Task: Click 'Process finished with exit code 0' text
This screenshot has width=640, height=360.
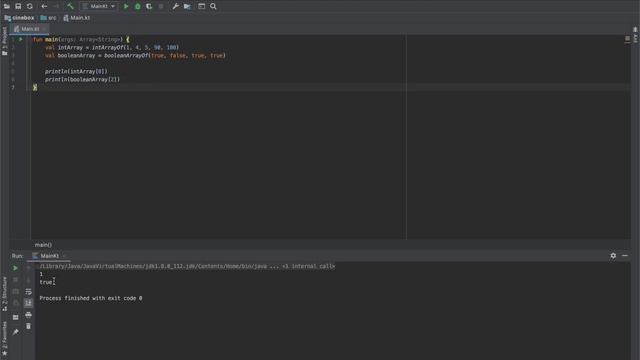Action: pos(91,298)
